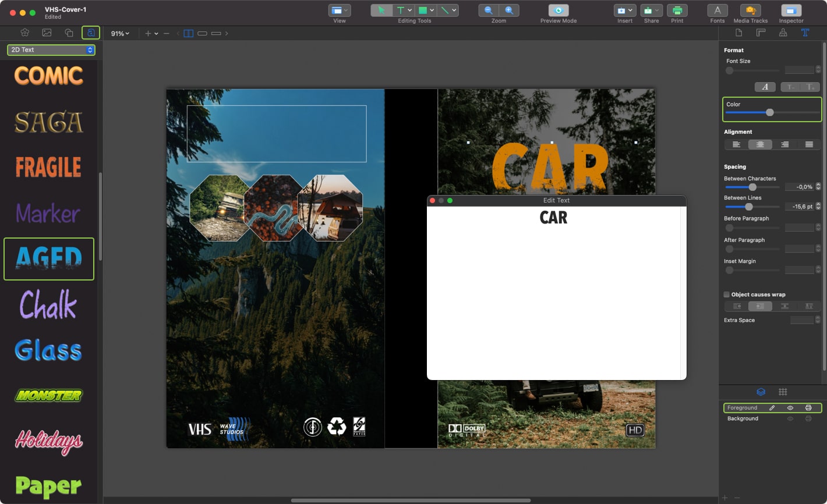Enable printing for the Background layer
Image resolution: width=827 pixels, height=504 pixels.
coord(809,418)
